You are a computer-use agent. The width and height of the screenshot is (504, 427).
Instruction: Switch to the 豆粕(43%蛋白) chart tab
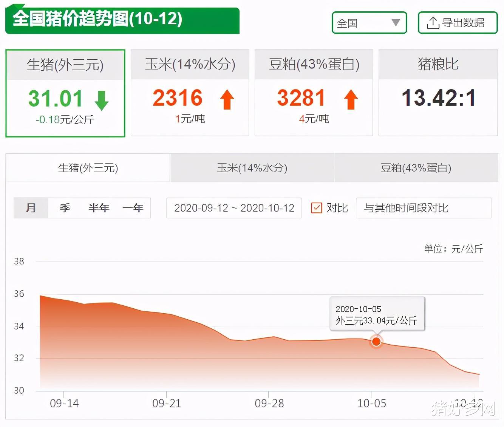click(416, 168)
